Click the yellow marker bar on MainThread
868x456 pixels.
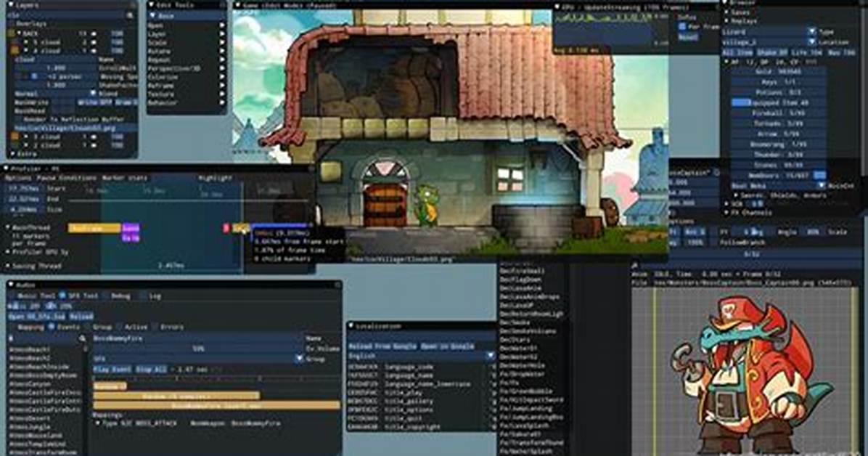click(x=94, y=228)
